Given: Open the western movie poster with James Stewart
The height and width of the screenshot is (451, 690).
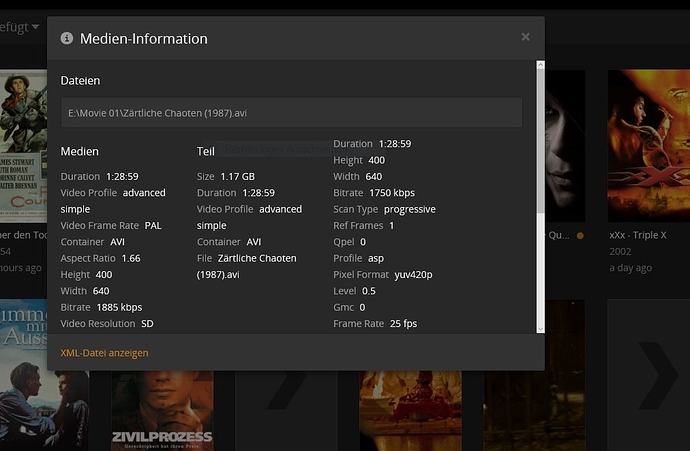Looking at the screenshot, I should click(23, 146).
